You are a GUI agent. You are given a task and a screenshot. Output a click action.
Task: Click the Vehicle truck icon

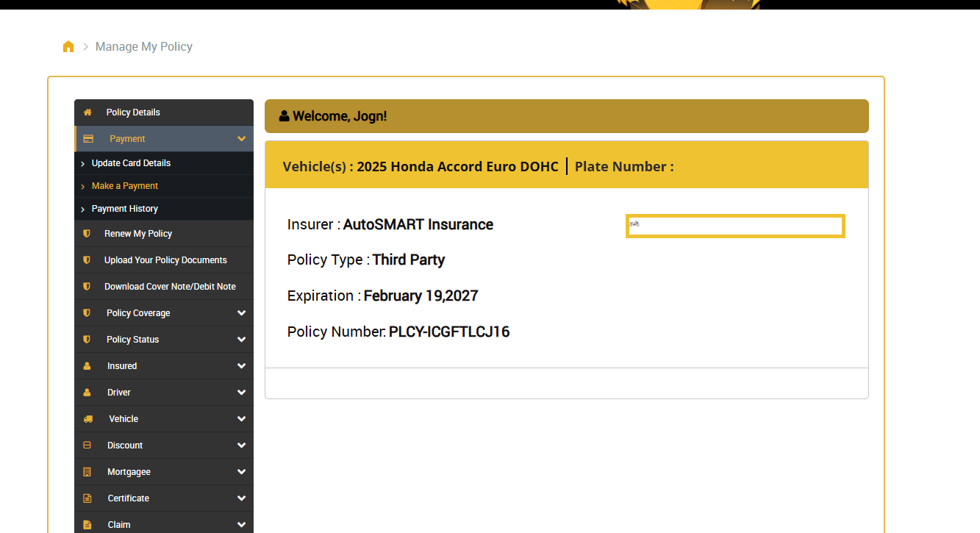pyautogui.click(x=88, y=419)
